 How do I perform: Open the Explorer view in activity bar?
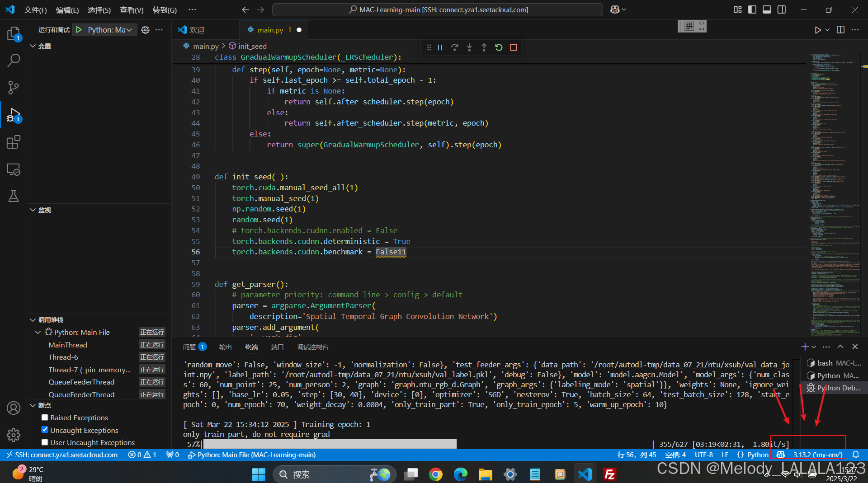14,33
